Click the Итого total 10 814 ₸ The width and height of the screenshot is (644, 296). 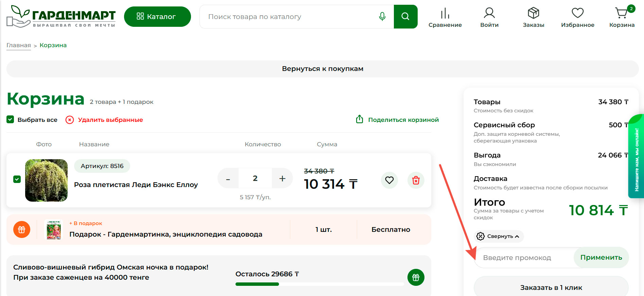point(598,210)
